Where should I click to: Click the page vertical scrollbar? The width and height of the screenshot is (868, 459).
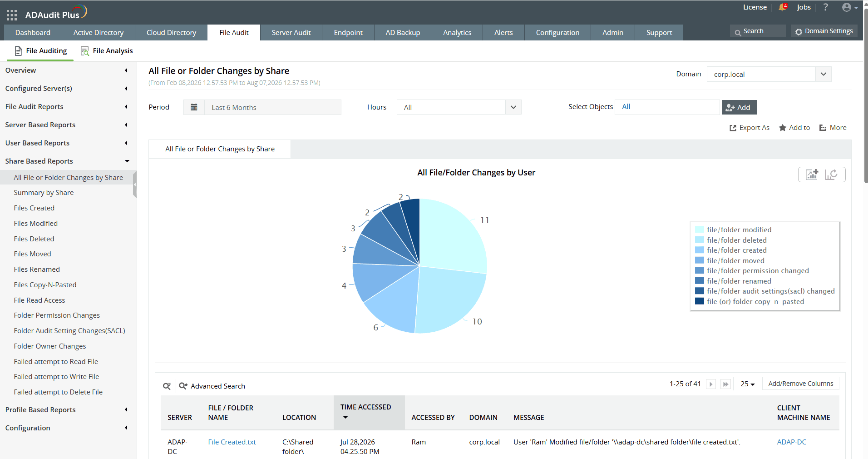click(x=865, y=95)
